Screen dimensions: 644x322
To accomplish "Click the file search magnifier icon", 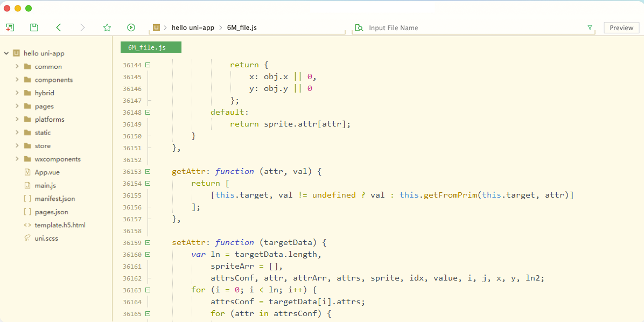I will coord(359,27).
